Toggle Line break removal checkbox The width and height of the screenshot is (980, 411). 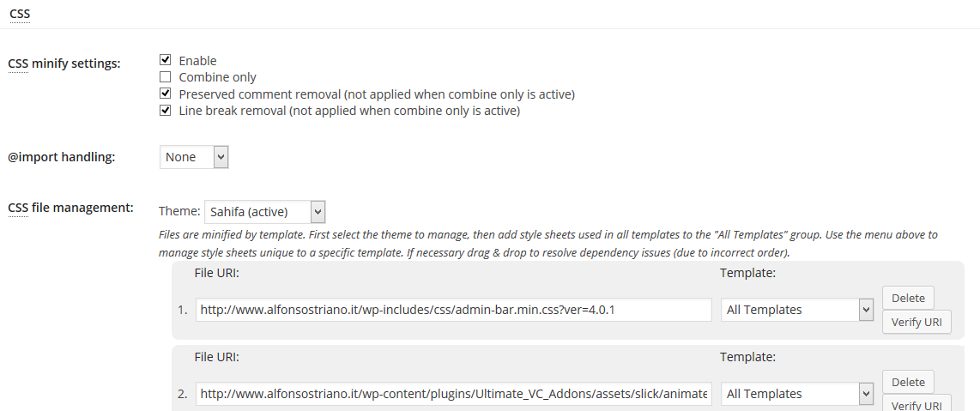[165, 111]
